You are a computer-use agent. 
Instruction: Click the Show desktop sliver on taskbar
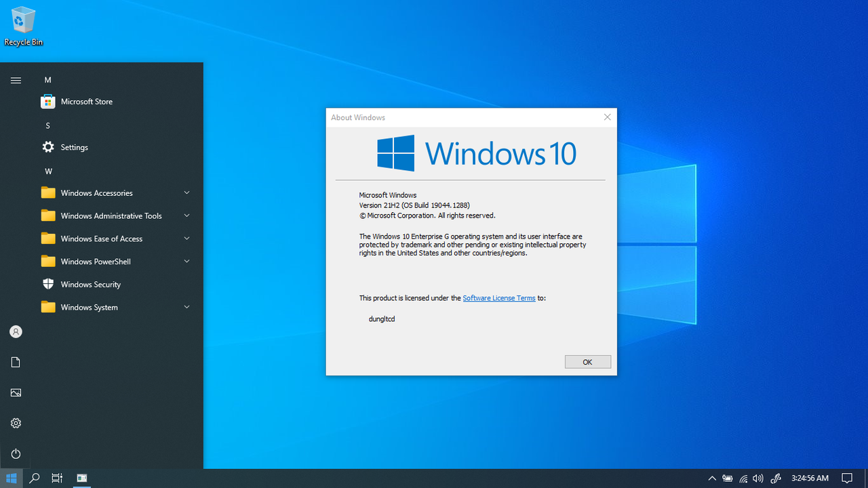click(x=866, y=478)
